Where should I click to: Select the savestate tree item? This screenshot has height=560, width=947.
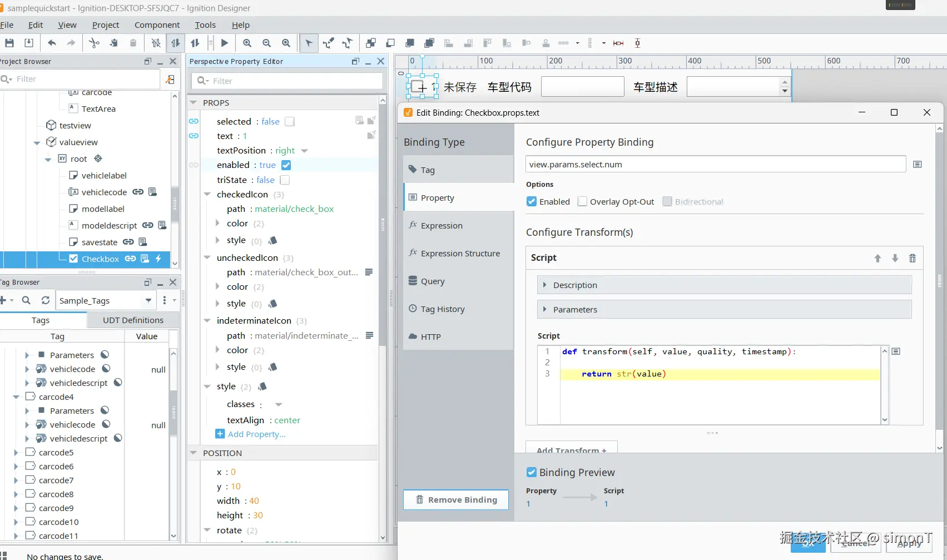click(x=99, y=242)
